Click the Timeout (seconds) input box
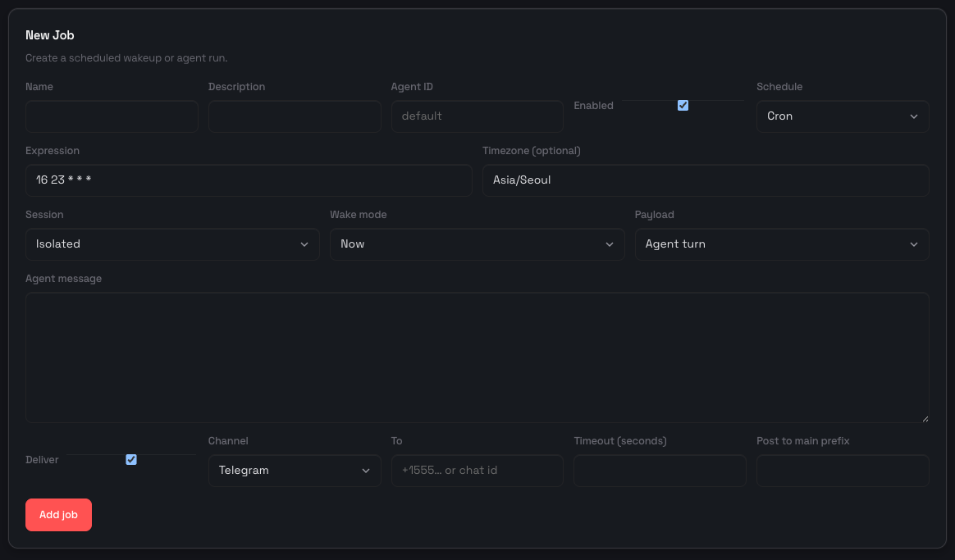 [x=660, y=471]
